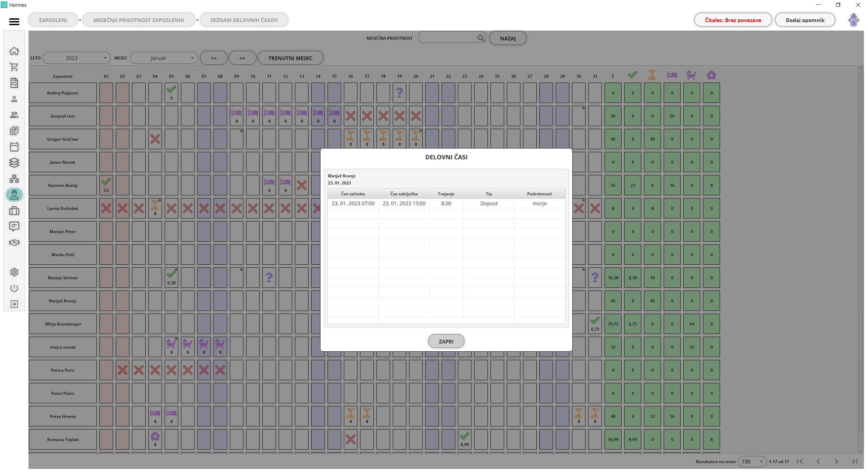This screenshot has height=475, width=868.
Task: Click Tip column header in dialog
Action: (488, 194)
